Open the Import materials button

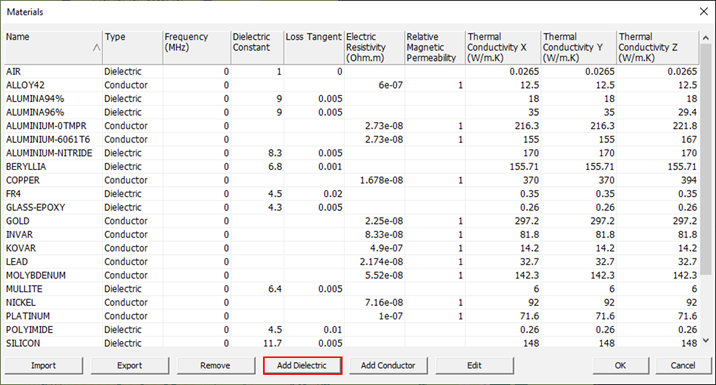(44, 365)
